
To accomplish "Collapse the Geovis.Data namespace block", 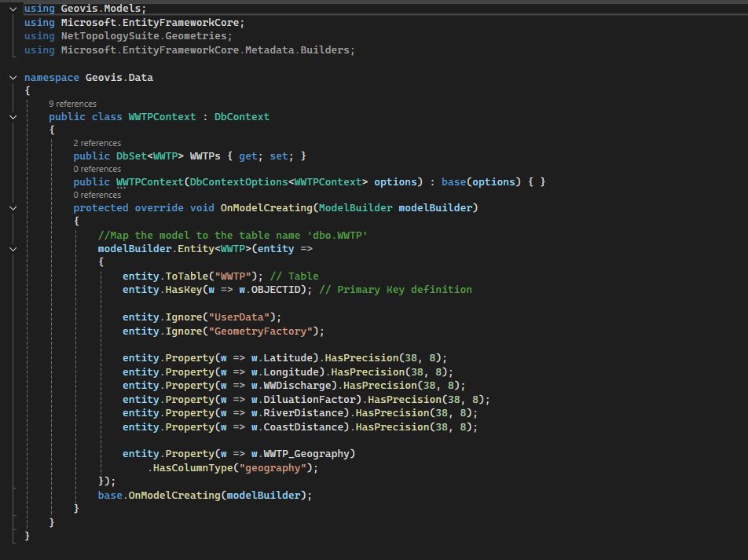I will (13, 78).
